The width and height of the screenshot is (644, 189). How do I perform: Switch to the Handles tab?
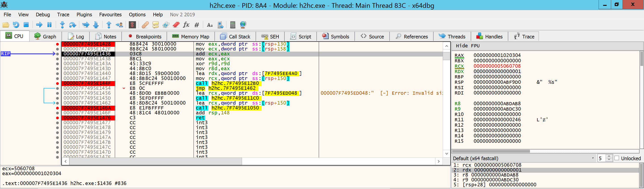coord(489,36)
